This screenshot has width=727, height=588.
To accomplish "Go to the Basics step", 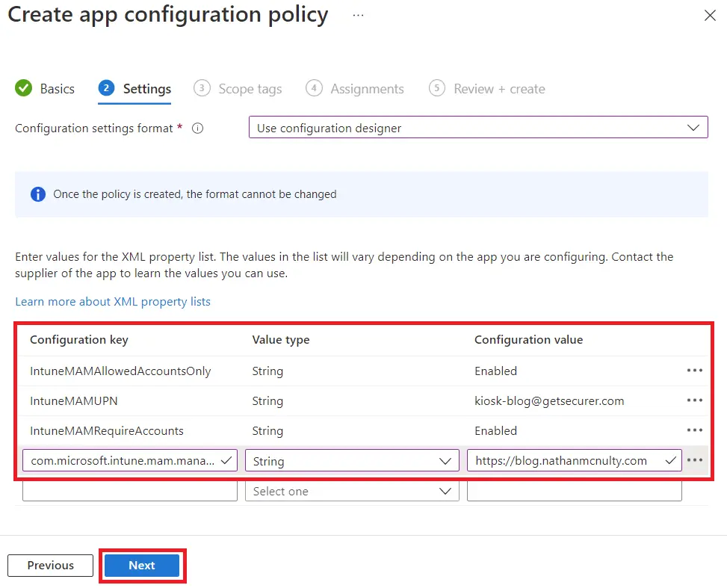I will click(x=46, y=89).
